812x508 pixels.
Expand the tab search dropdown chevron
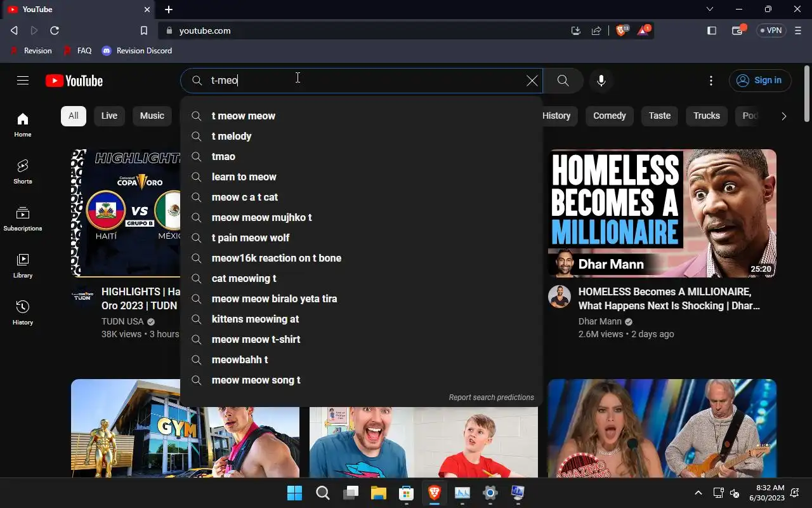[x=710, y=10]
